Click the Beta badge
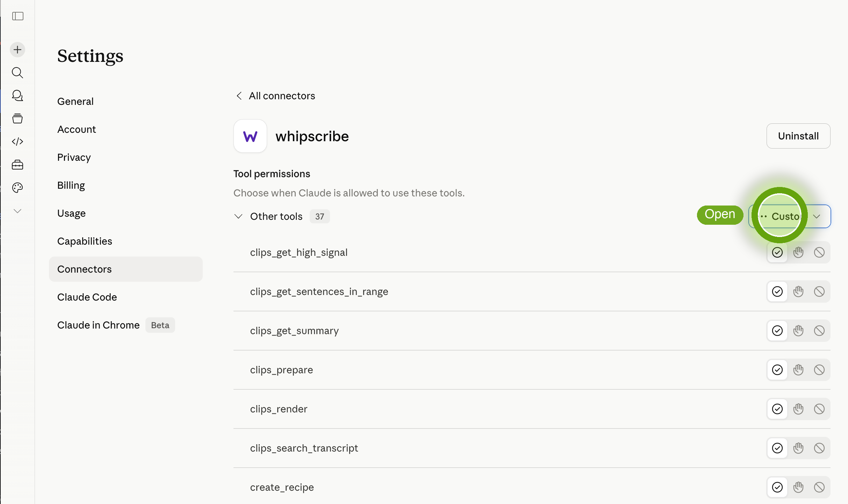848x504 pixels. pos(160,325)
